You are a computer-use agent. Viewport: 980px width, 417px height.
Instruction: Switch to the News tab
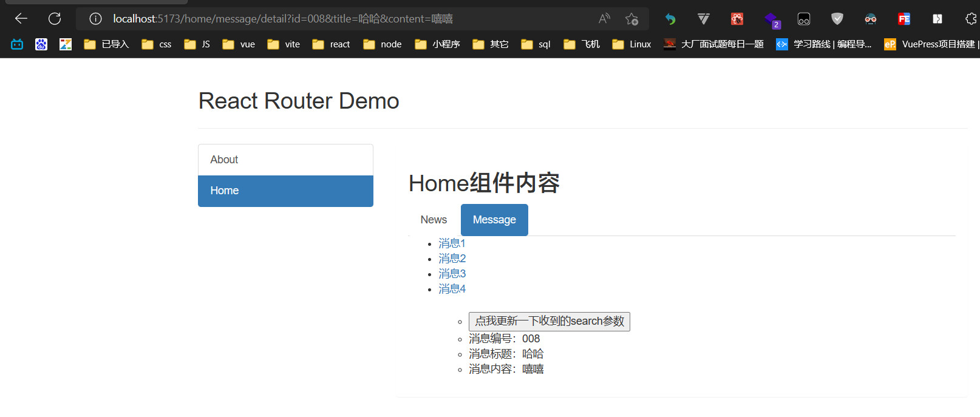coord(434,220)
